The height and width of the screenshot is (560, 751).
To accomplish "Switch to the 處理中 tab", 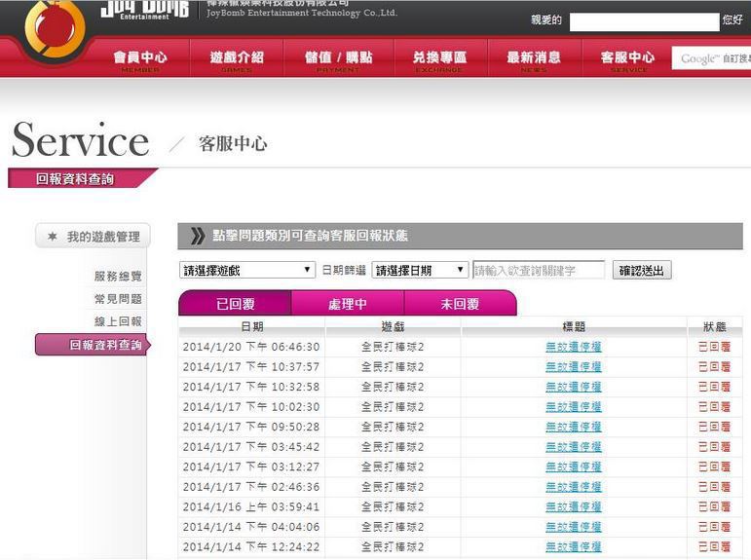I will click(x=348, y=304).
